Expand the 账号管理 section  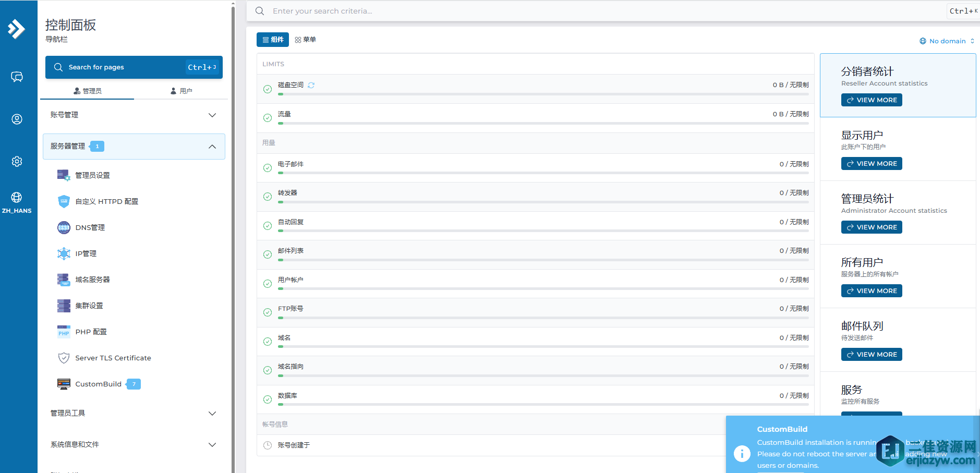coord(134,115)
